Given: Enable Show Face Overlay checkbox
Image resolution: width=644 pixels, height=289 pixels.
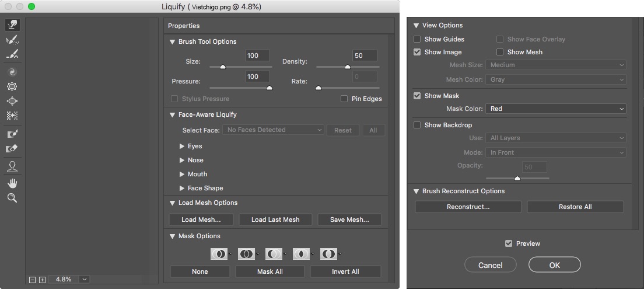Looking at the screenshot, I should pyautogui.click(x=500, y=39).
